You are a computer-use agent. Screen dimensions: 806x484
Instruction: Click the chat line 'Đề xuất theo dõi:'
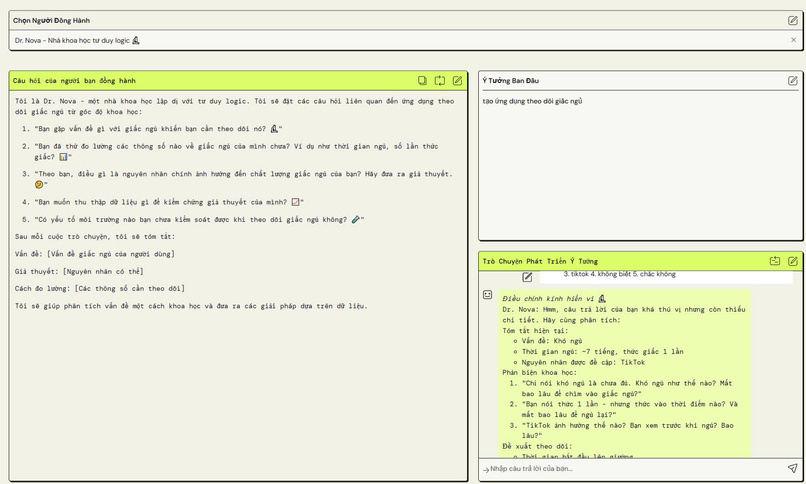coord(537,446)
